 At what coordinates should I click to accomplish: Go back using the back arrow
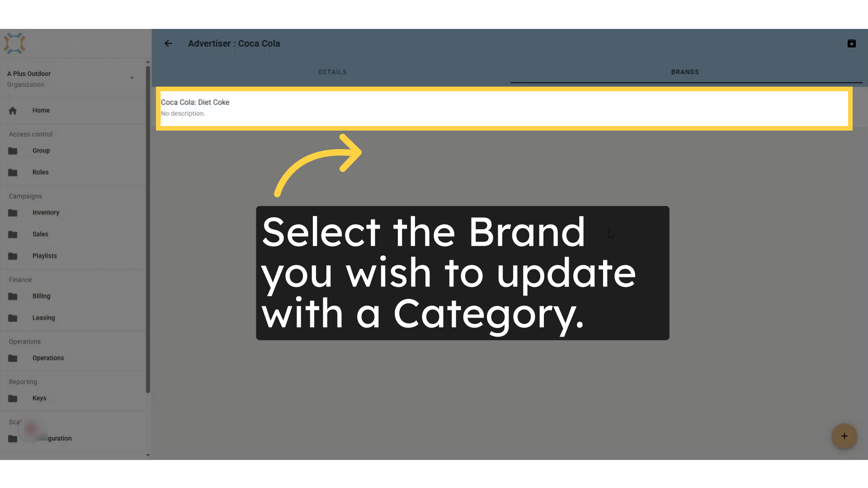[168, 43]
